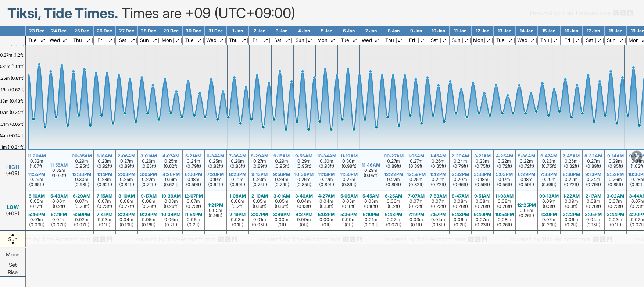Click the HIGH (+09) row label

click(x=13, y=170)
